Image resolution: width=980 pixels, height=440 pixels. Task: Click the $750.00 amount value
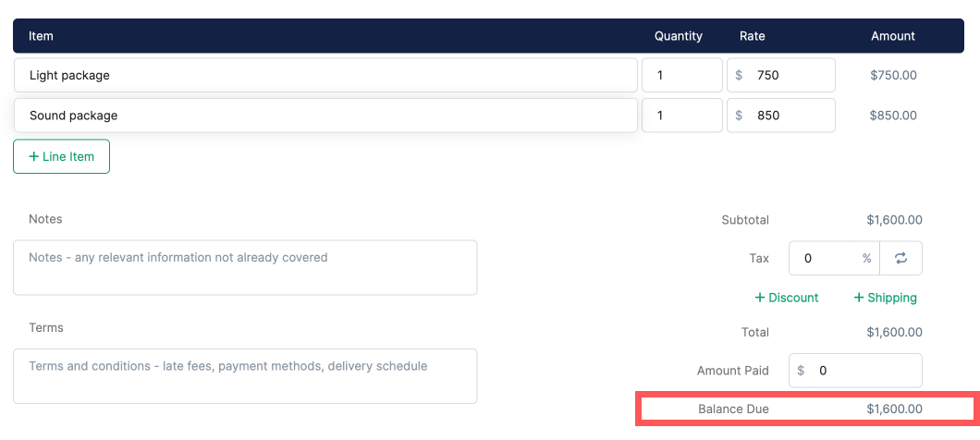893,75
